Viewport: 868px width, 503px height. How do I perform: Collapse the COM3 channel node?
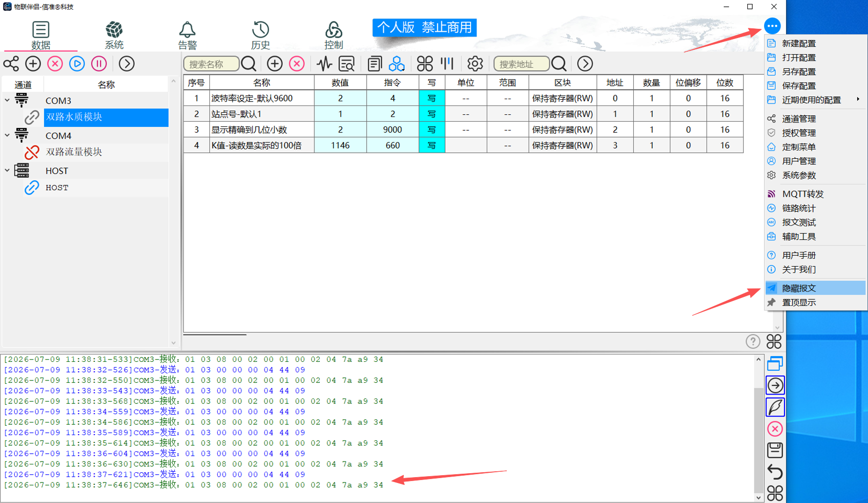coord(7,100)
